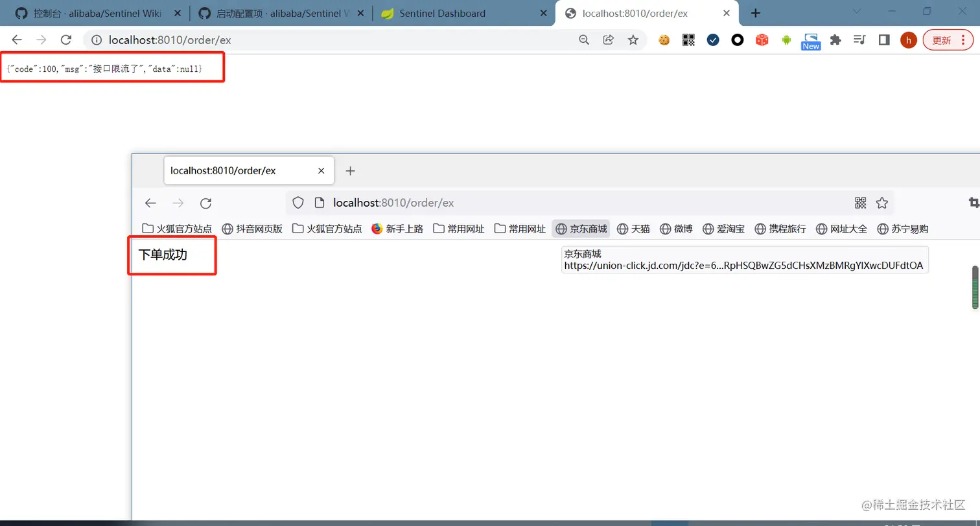Switch to 启动配置项 alibaba/Sentinel tab
The width and height of the screenshot is (980, 526).
tap(281, 13)
